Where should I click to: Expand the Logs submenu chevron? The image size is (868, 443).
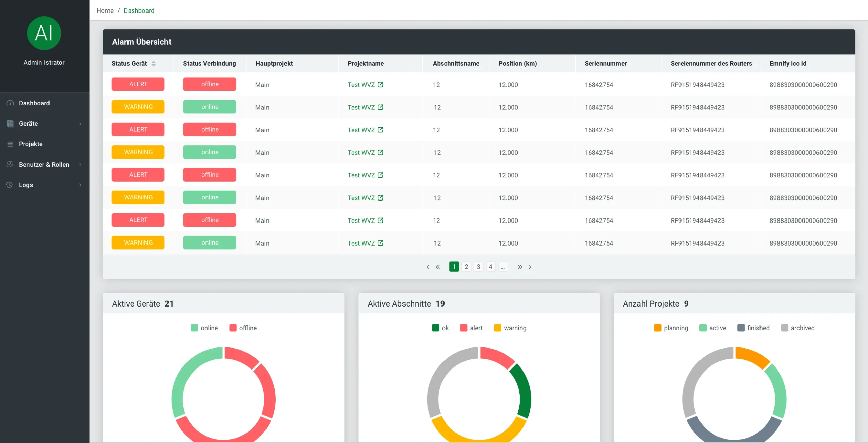(80, 185)
